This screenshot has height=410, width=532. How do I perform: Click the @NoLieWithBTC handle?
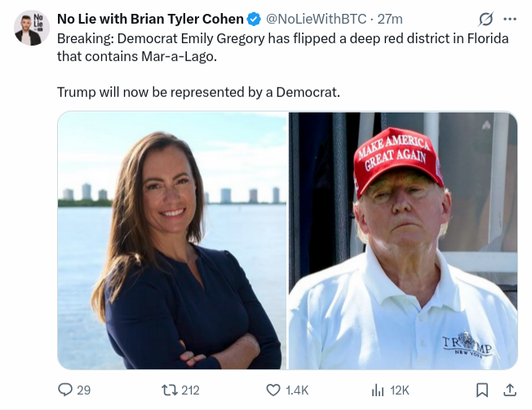point(315,19)
